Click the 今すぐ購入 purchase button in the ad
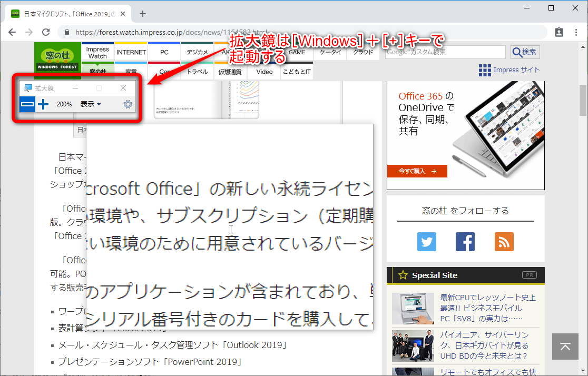Viewport: 588px width, 376px height. [x=417, y=171]
